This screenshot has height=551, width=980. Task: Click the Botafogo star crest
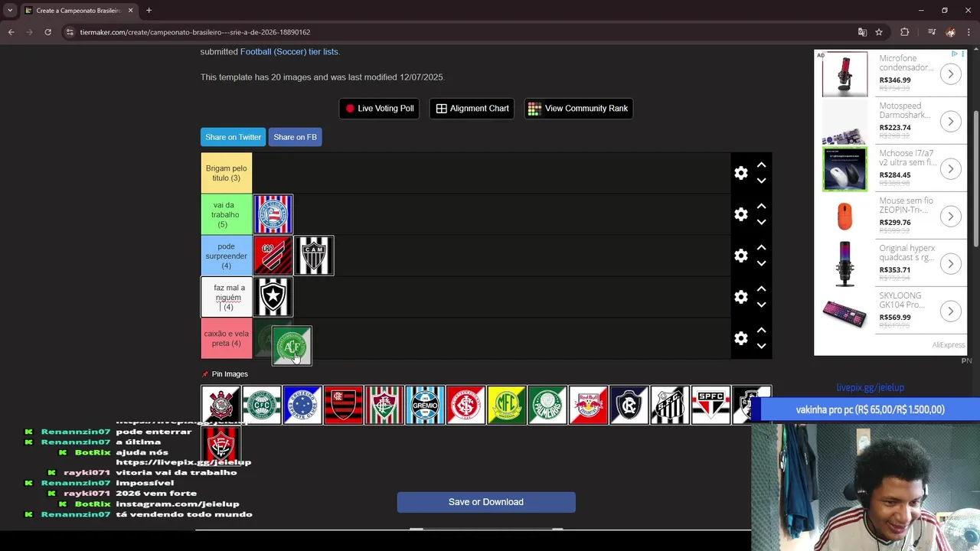click(273, 297)
